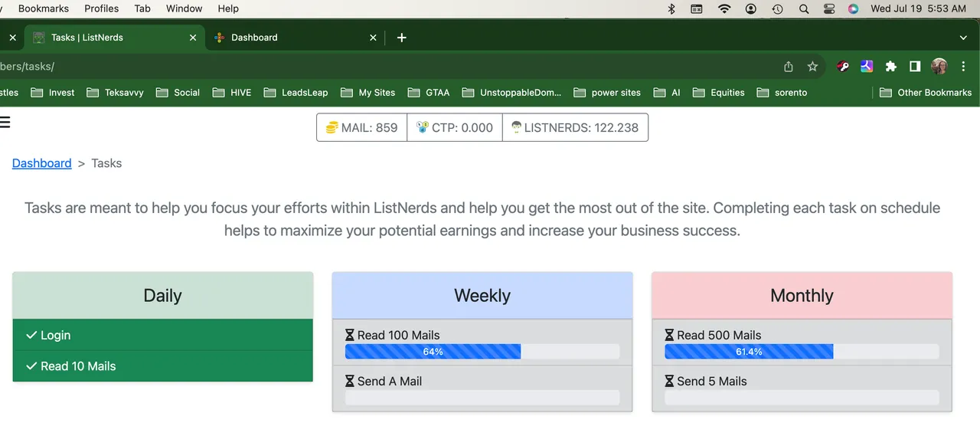Viewport: 980px width, 423px height.
Task: Open the sorento bookmarks folder
Action: pyautogui.click(x=782, y=93)
